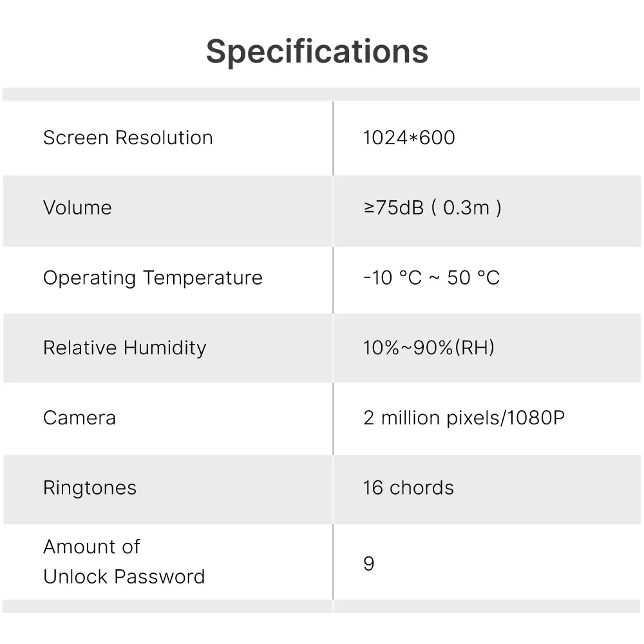The height and width of the screenshot is (644, 644).
Task: Click the 1080P camera resolution text
Action: 536,418
